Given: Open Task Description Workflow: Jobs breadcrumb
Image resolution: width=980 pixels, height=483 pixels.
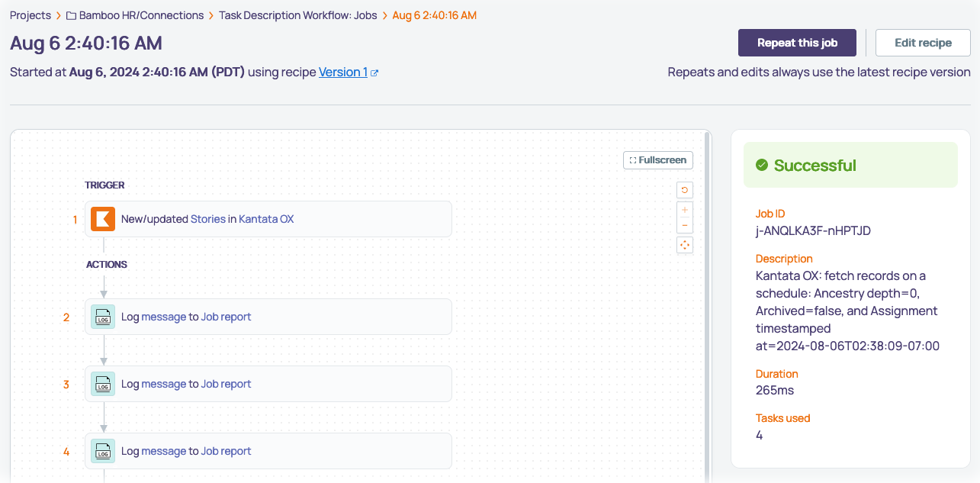Looking at the screenshot, I should click(298, 15).
